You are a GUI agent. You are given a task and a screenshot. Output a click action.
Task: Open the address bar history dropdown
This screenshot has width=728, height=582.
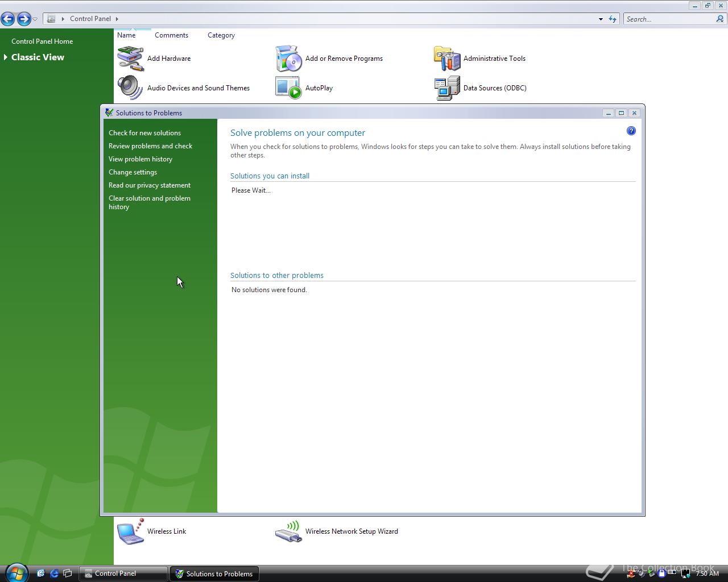point(601,19)
